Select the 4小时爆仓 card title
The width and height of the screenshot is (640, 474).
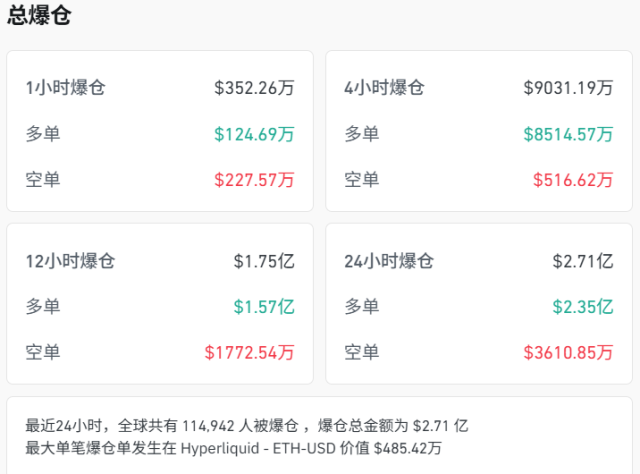[x=385, y=88]
